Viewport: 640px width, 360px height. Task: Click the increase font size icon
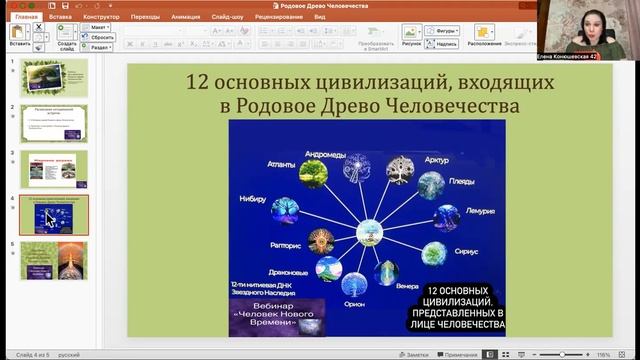pyautogui.click(x=217, y=31)
